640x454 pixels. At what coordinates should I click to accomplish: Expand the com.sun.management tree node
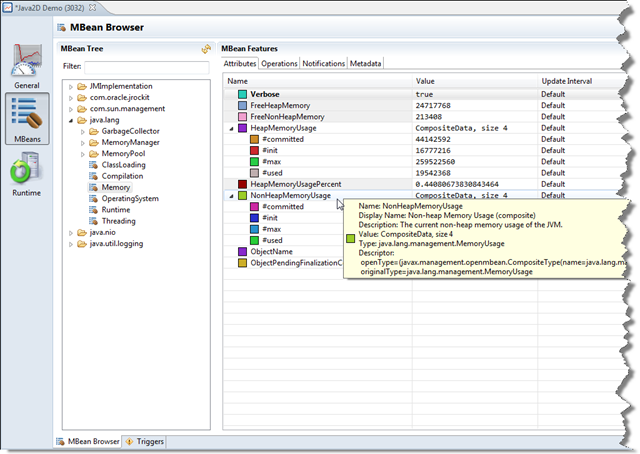pos(71,109)
